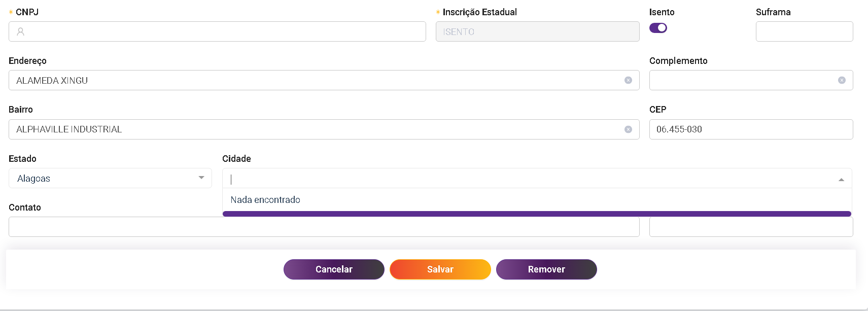Click the CEP field with 06.455-030

point(751,129)
